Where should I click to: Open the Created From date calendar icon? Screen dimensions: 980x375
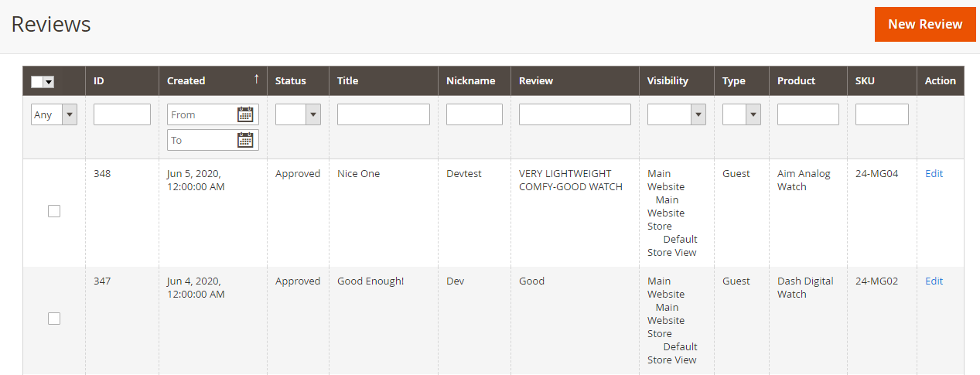[x=245, y=114]
